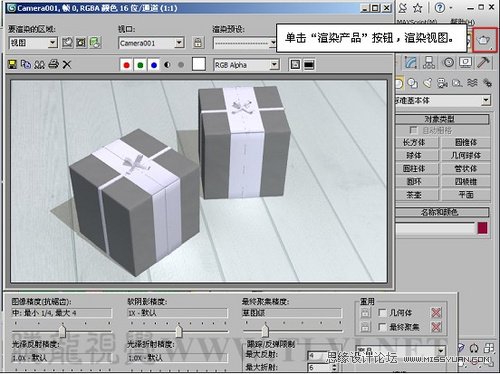Click the help question mark icon
The width and height of the screenshot is (500, 374).
[440, 8]
